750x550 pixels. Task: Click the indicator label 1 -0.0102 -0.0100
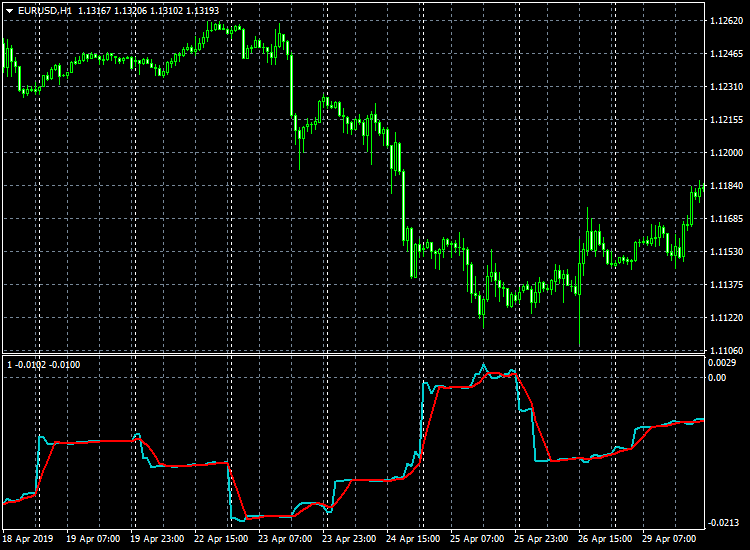tap(44, 365)
